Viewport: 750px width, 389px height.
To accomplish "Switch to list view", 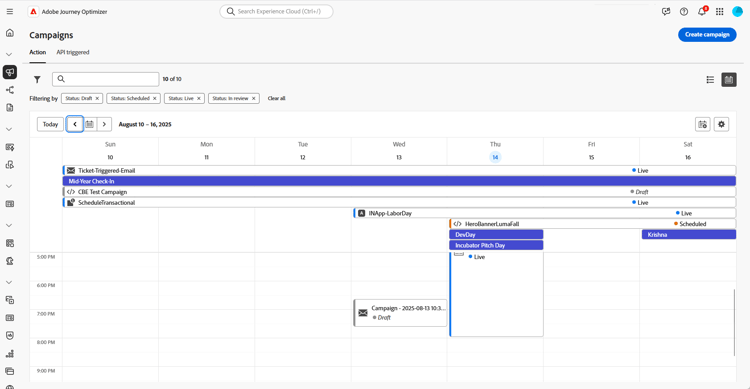I will point(710,80).
